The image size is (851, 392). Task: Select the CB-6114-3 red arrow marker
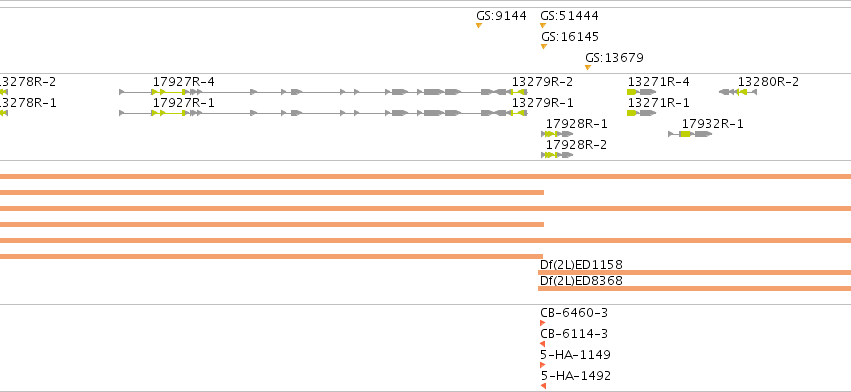[543, 344]
